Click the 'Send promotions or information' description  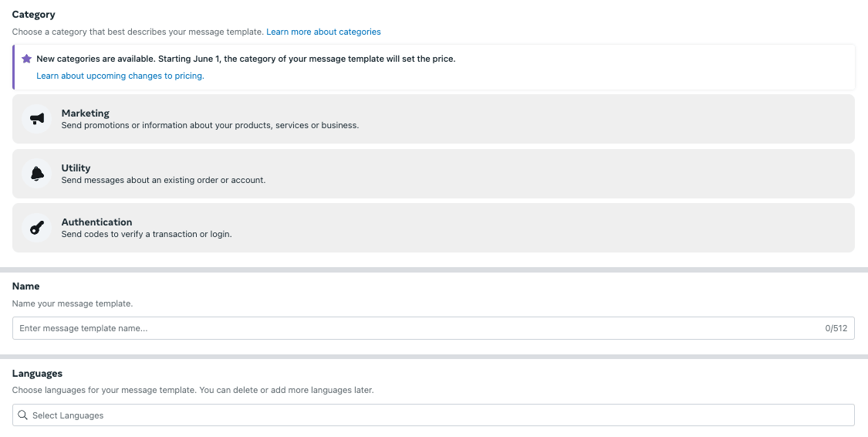tap(210, 125)
